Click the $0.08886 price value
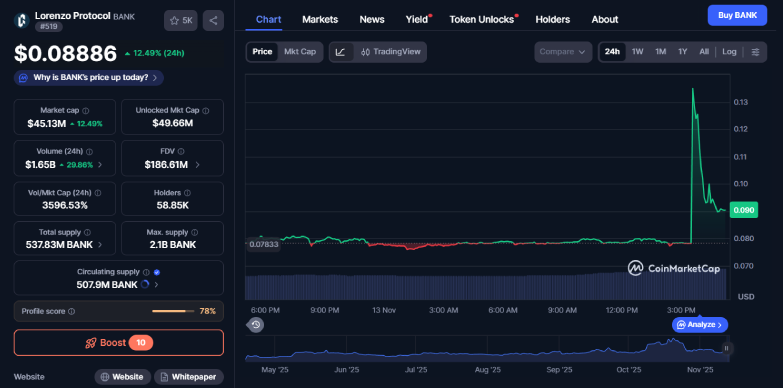Image resolution: width=783 pixels, height=388 pixels. click(x=65, y=53)
